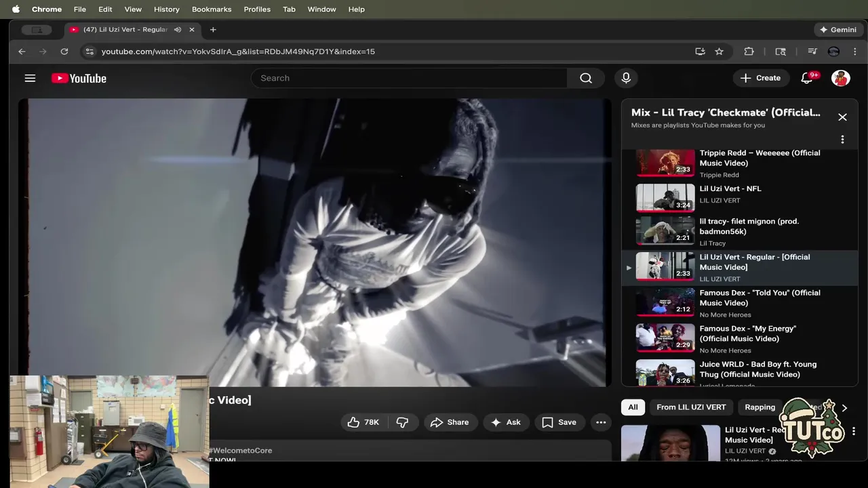
Task: Play Famous Dex My Energy from mix
Action: (x=739, y=339)
